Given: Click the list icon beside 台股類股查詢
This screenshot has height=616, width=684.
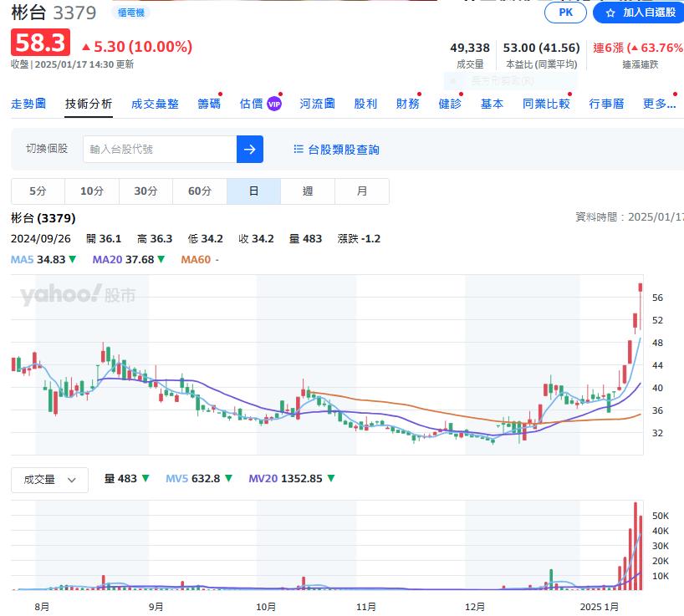Looking at the screenshot, I should coord(299,149).
